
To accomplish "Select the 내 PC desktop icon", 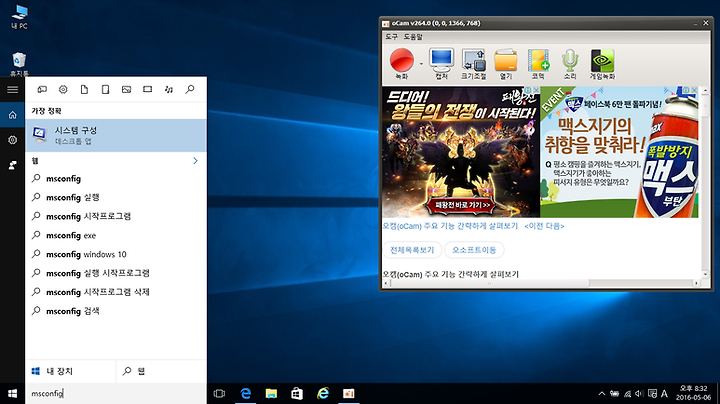I will pos(19,17).
